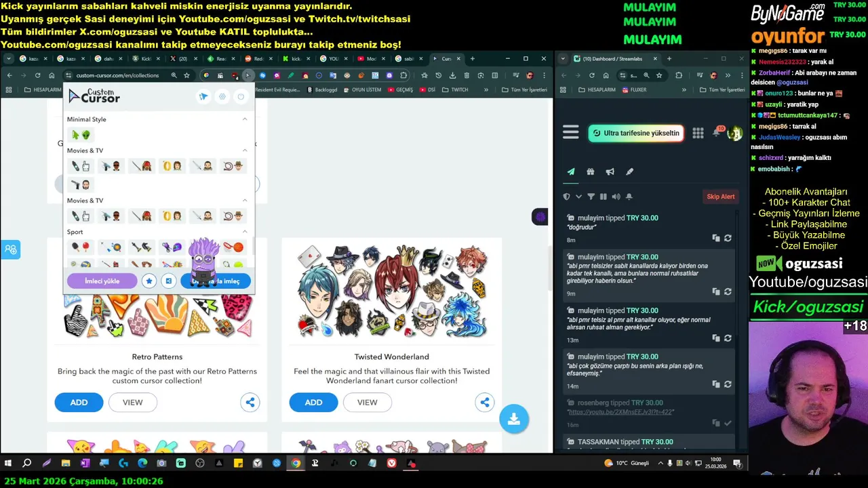Select the basketball Sport cursor pack
Image resolution: width=868 pixels, height=488 pixels.
click(x=233, y=247)
